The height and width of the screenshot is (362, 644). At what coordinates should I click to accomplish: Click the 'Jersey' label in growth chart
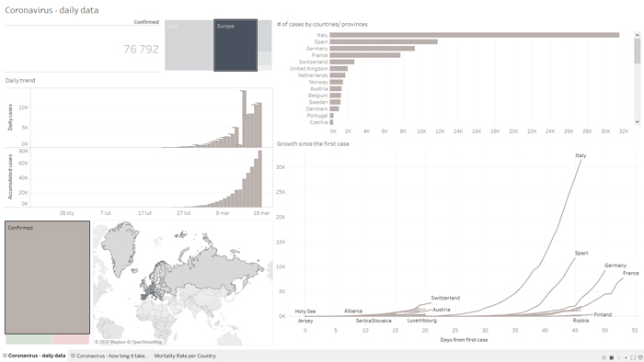(x=305, y=321)
